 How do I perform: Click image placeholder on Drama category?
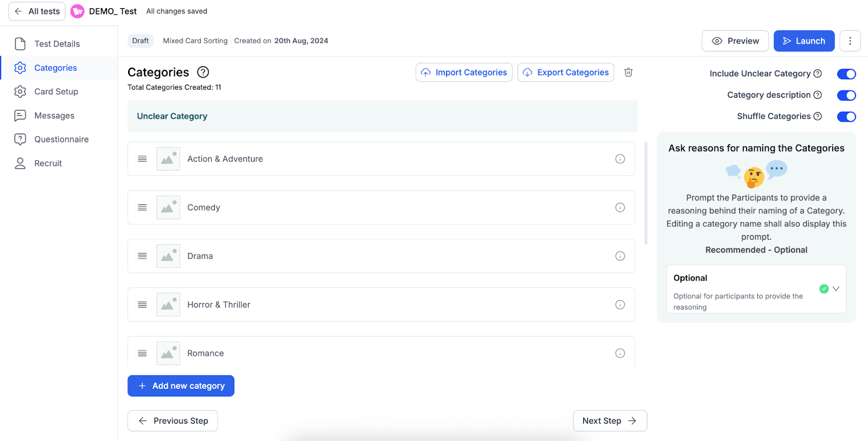click(168, 256)
